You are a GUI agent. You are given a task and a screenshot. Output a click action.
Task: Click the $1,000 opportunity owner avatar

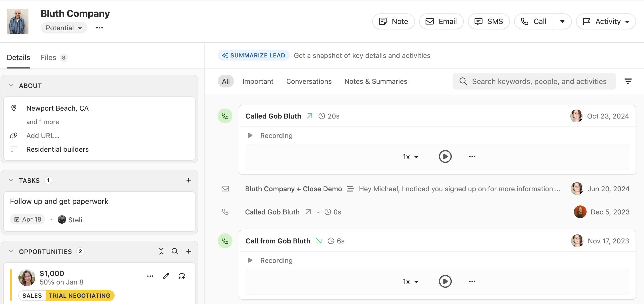[x=27, y=278]
